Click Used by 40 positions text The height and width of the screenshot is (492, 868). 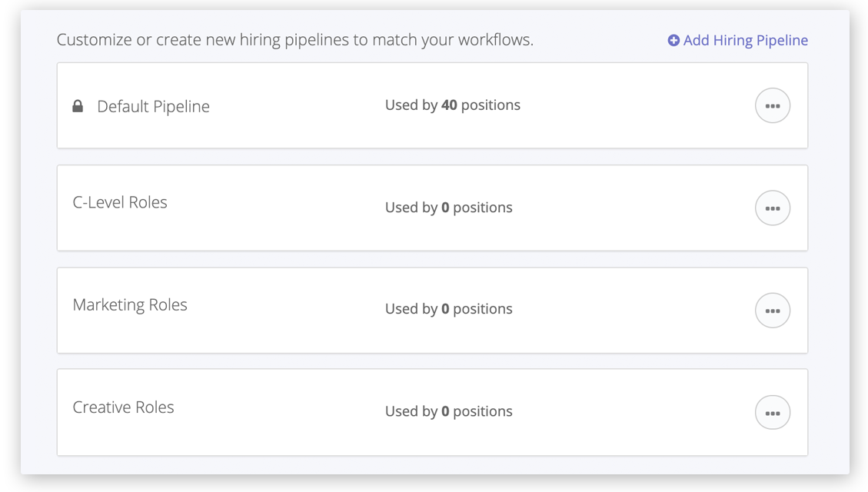point(452,105)
